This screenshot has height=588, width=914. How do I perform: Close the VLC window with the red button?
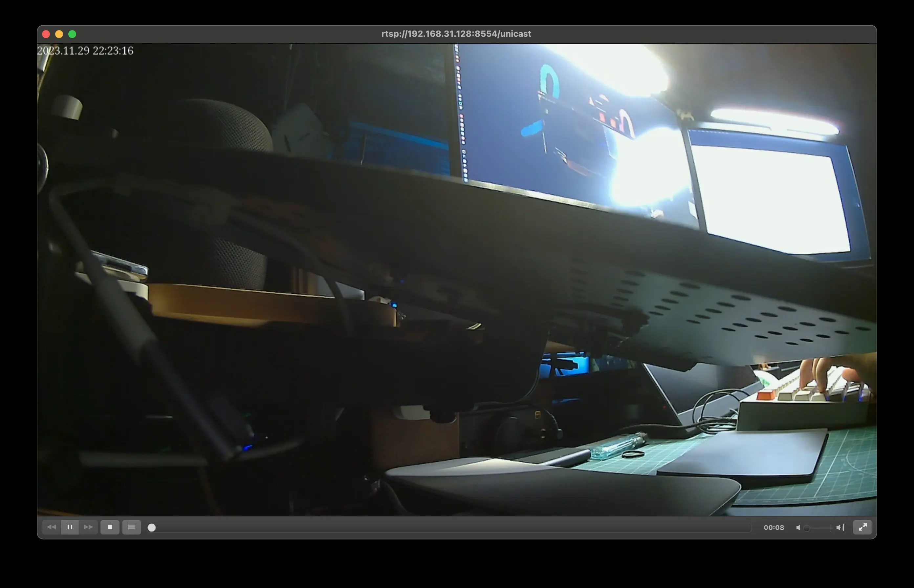click(46, 34)
